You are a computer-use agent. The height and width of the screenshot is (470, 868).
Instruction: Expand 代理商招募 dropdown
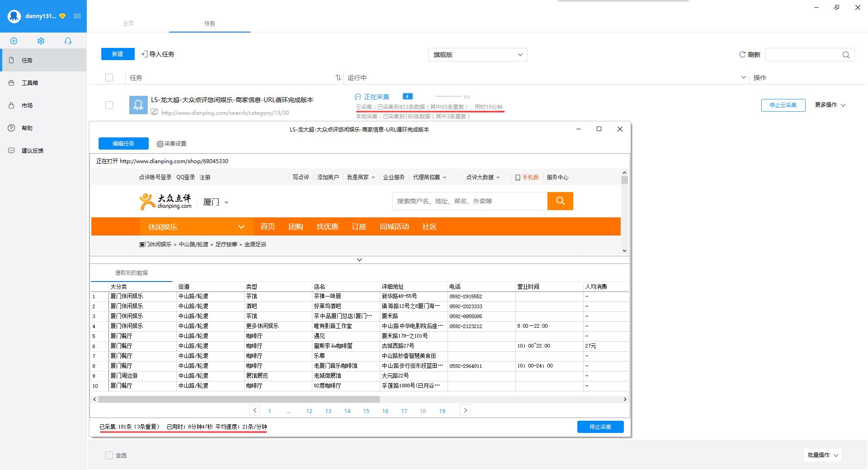click(x=429, y=177)
